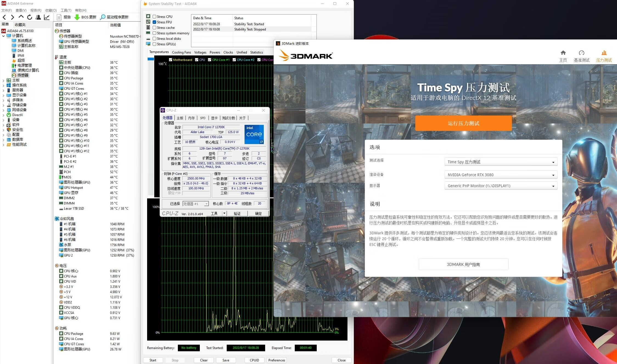Switch to AIDA64 收藏夹 favorites panel tab

pos(20,25)
